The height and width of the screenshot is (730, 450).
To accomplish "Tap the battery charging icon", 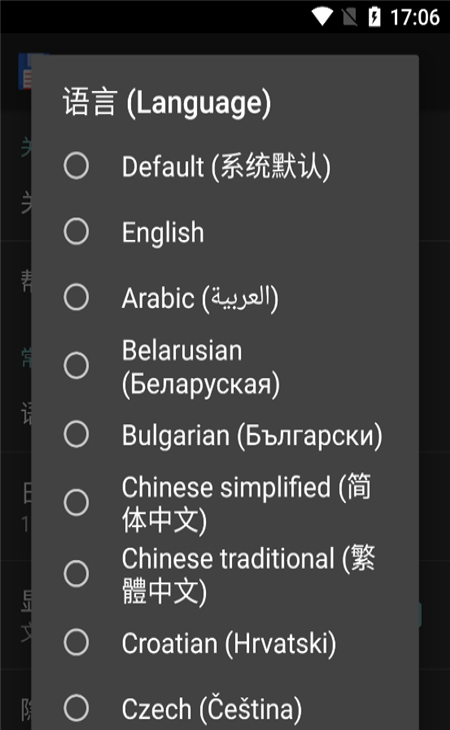I will click(x=374, y=17).
